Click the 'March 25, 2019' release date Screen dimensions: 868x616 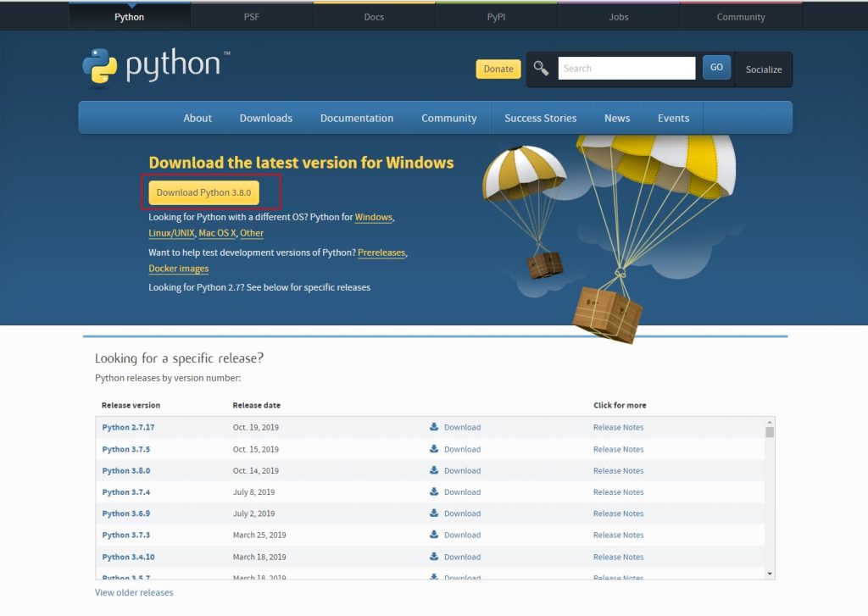[259, 536]
